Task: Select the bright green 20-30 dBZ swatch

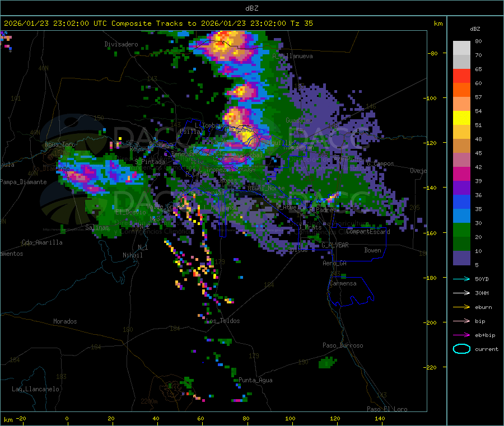Action: coord(461,230)
